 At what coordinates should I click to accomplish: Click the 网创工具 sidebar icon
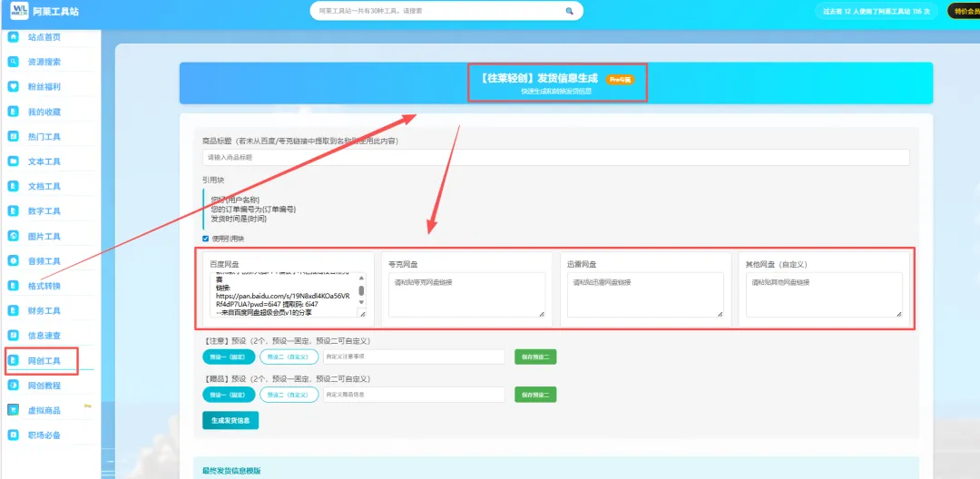click(x=13, y=360)
